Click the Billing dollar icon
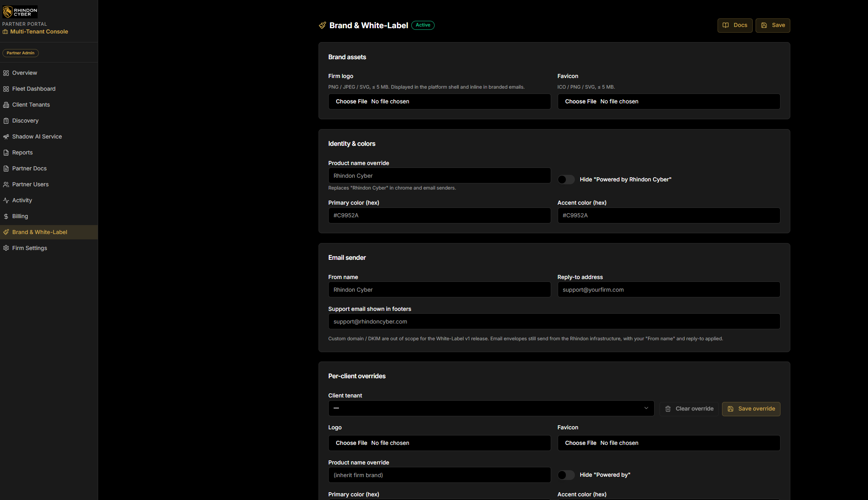Viewport: 868px width, 500px height. tap(6, 217)
